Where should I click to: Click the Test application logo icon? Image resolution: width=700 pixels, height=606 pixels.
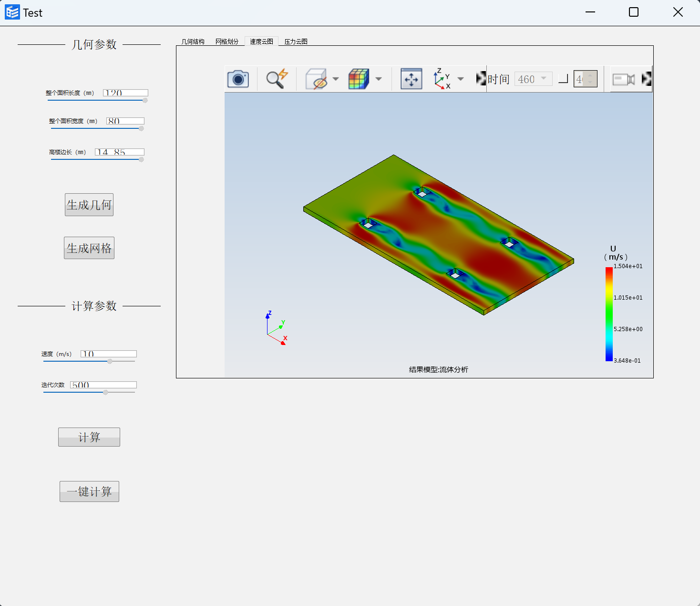tap(12, 12)
